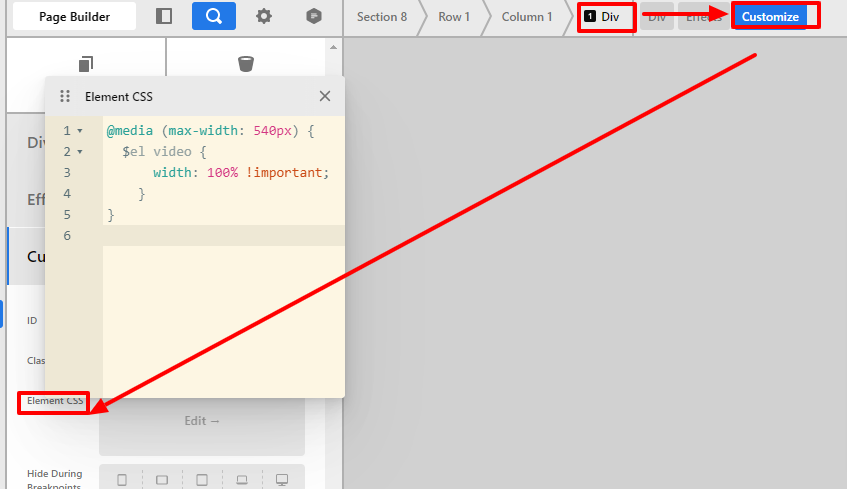The image size is (847, 489).
Task: Select Row 1 in the breadcrumb
Action: pyautogui.click(x=454, y=17)
